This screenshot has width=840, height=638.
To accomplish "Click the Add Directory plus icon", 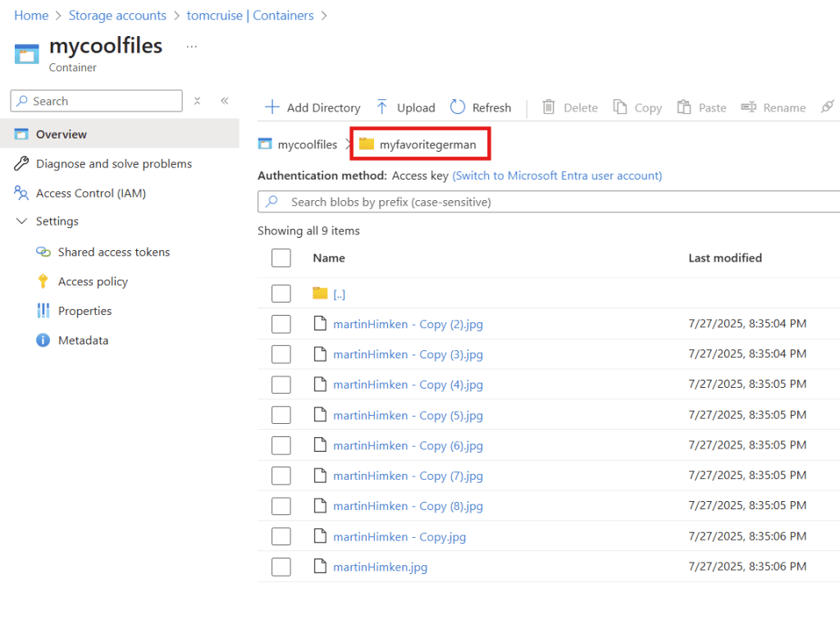I will coord(272,107).
